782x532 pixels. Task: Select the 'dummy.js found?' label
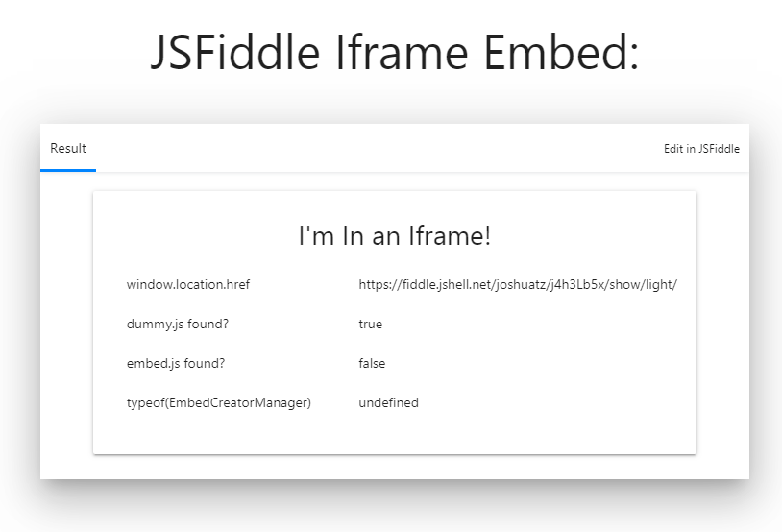click(x=178, y=325)
